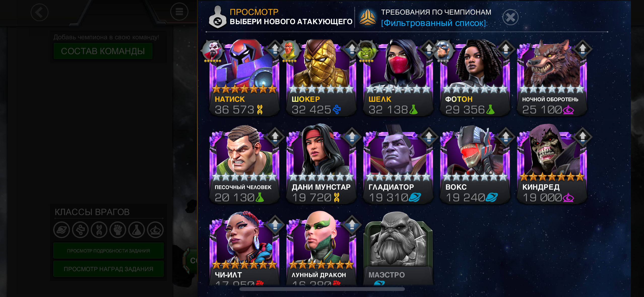Open the Состав команды button
The width and height of the screenshot is (644, 297).
(x=103, y=51)
